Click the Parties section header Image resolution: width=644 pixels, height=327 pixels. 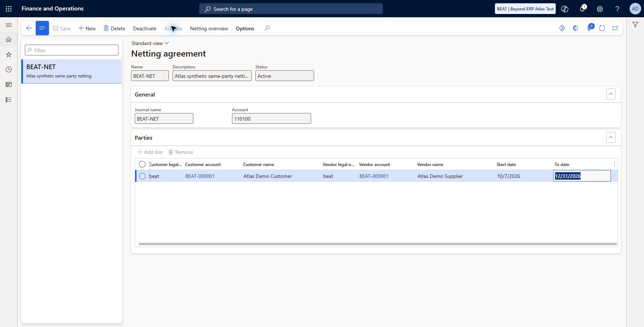(x=143, y=138)
